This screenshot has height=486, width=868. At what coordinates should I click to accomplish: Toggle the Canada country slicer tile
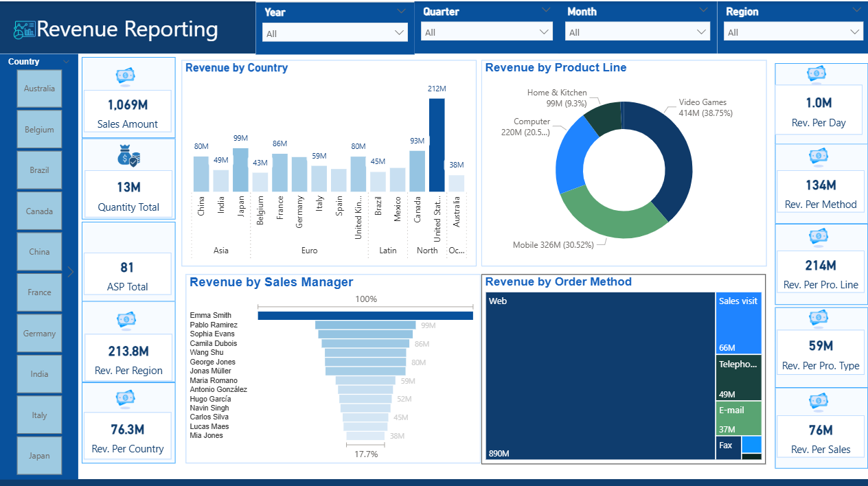pyautogui.click(x=39, y=211)
